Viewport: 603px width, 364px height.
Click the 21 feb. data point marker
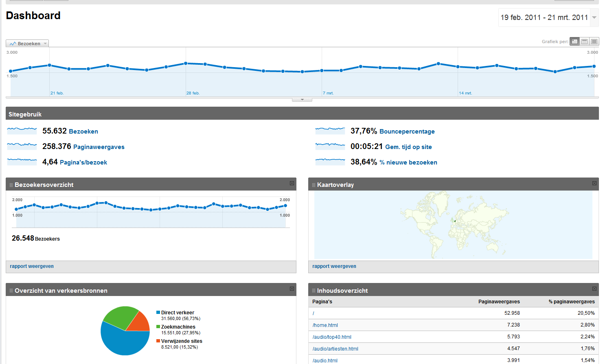pos(49,65)
